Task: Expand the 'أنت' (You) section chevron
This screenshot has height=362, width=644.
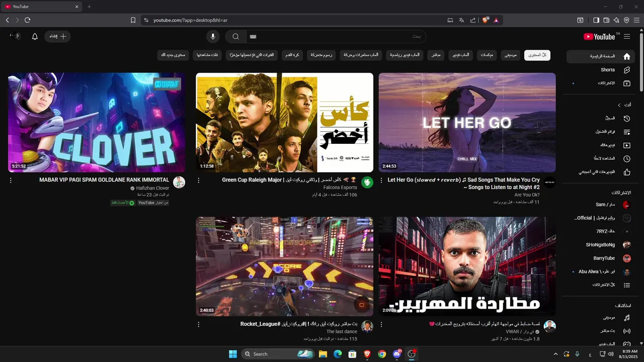Action: coord(619,105)
